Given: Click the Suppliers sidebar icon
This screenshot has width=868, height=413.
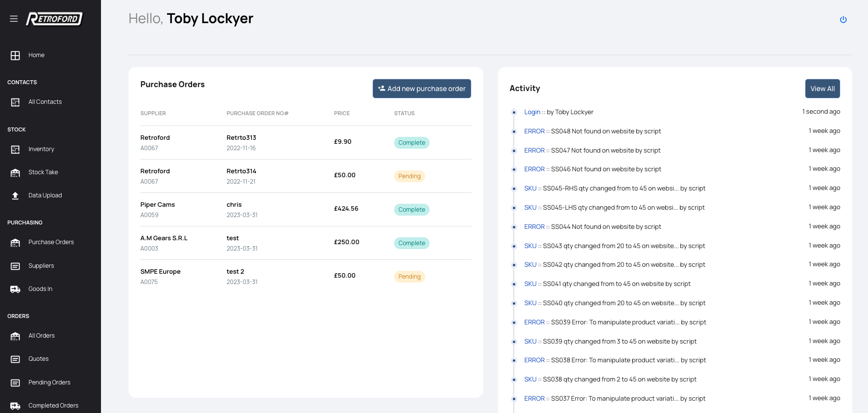Looking at the screenshot, I should point(15,266).
